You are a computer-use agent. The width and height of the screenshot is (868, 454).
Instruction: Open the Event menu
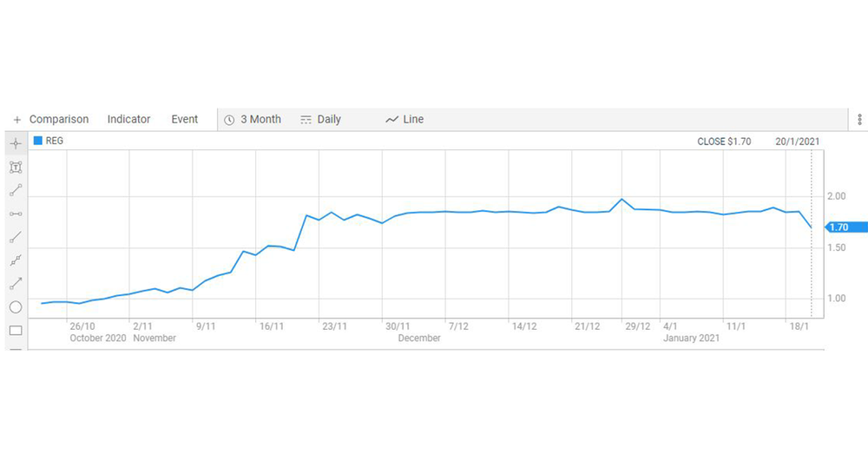184,120
